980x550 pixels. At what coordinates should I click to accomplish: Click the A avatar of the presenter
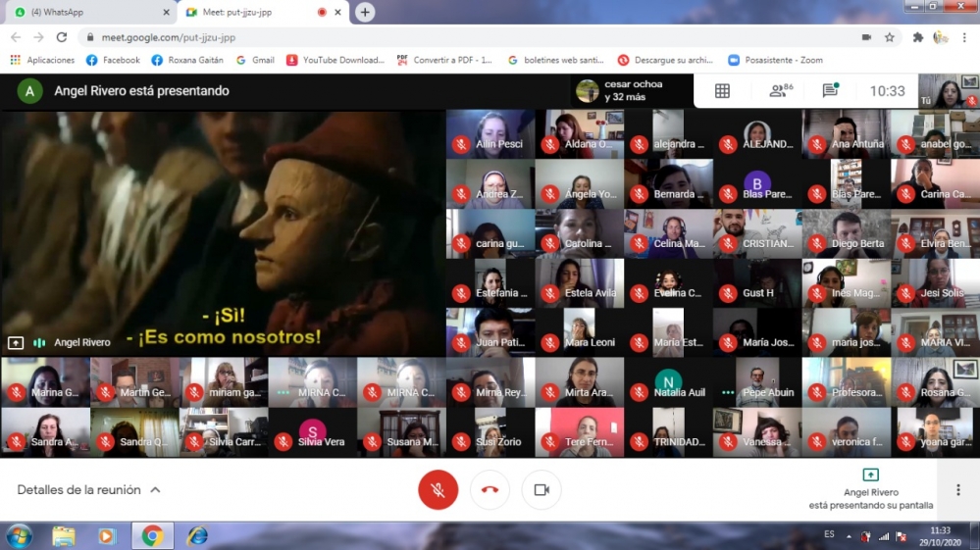point(29,91)
